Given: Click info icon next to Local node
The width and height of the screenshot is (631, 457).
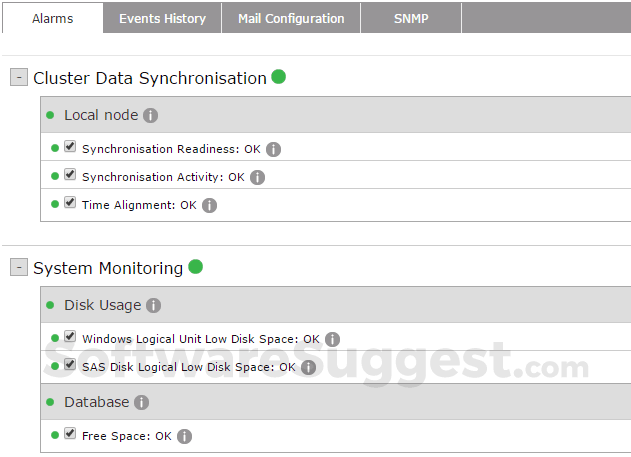Looking at the screenshot, I should click(x=151, y=115).
